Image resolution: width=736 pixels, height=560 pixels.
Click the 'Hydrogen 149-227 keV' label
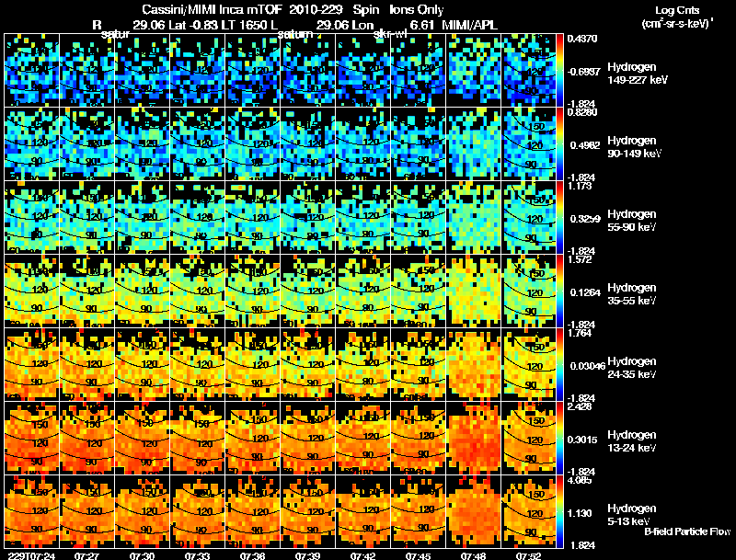pos(637,74)
